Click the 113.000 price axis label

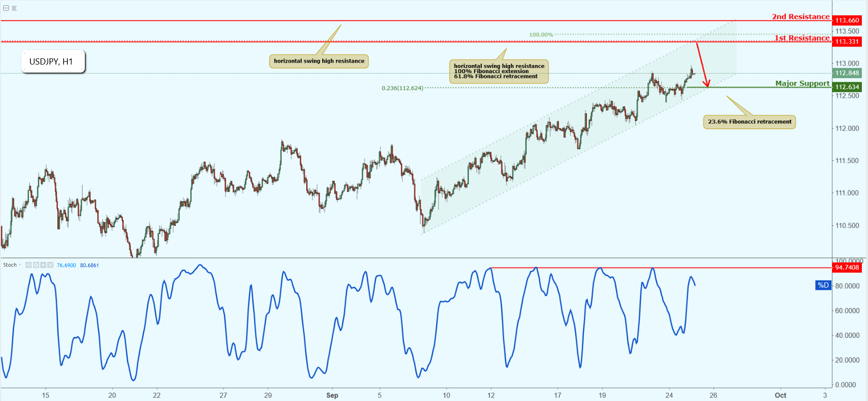click(x=847, y=64)
